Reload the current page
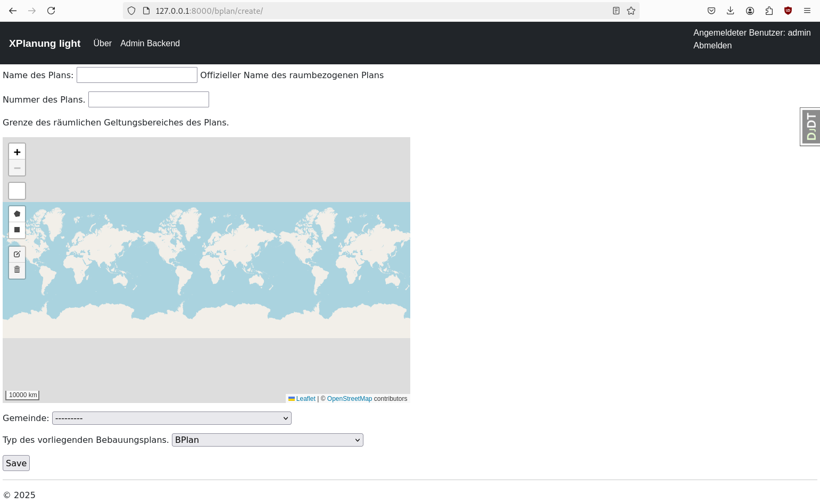 (x=51, y=11)
